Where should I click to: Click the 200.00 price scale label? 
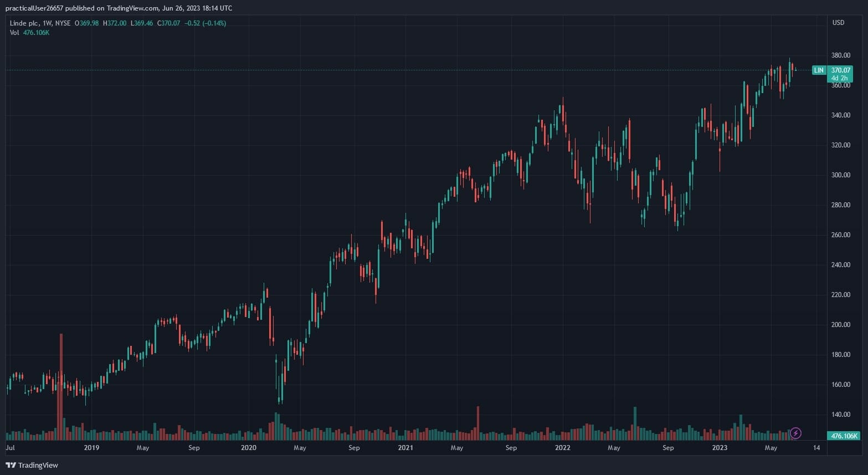[840, 325]
